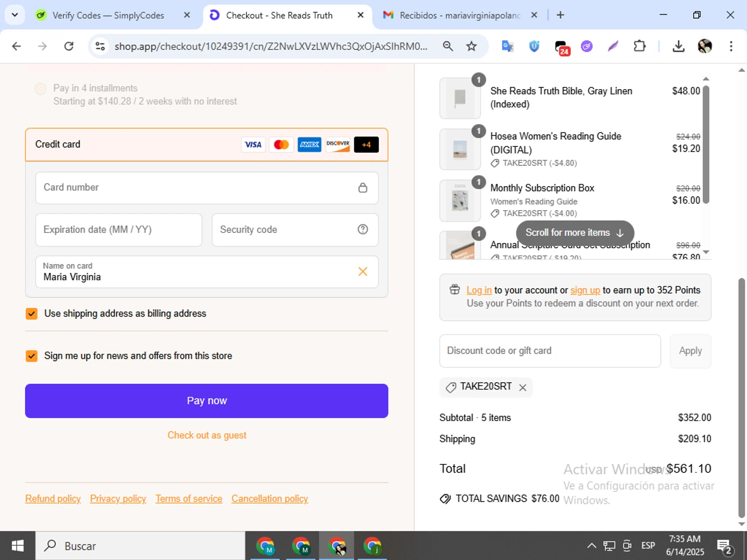Viewport: 747px width, 560px height.
Task: Open a new browser tab
Action: (x=560, y=15)
